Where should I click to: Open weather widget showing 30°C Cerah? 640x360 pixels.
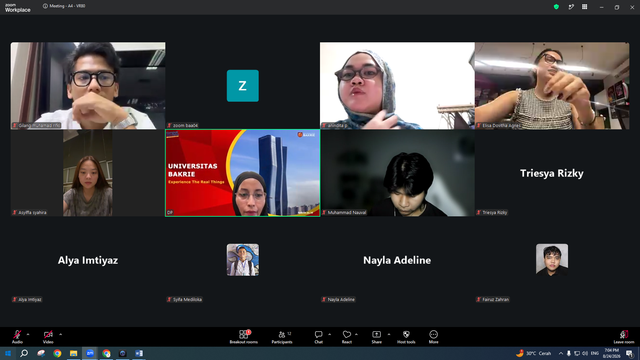coord(533,353)
